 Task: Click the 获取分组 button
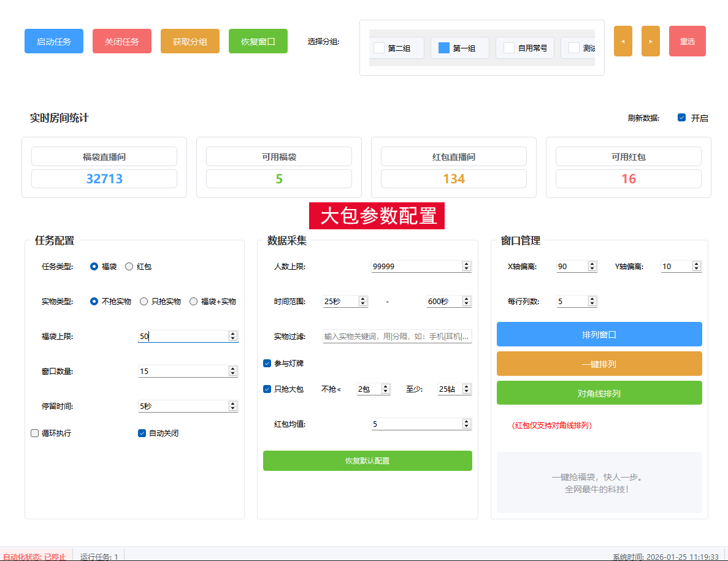click(190, 41)
